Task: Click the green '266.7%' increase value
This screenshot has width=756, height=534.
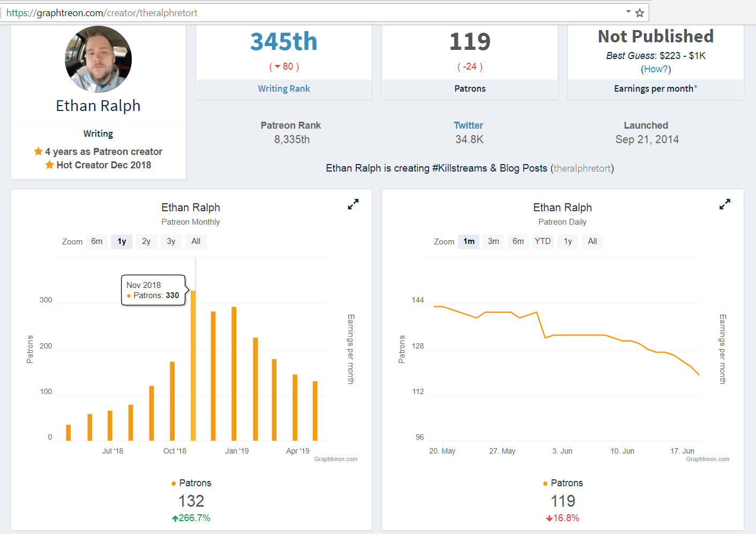Action: pyautogui.click(x=194, y=518)
